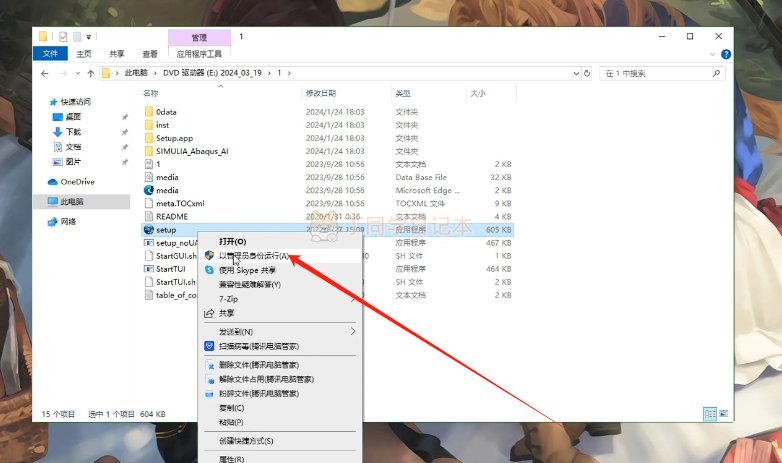Open the help question mark icon

726,54
